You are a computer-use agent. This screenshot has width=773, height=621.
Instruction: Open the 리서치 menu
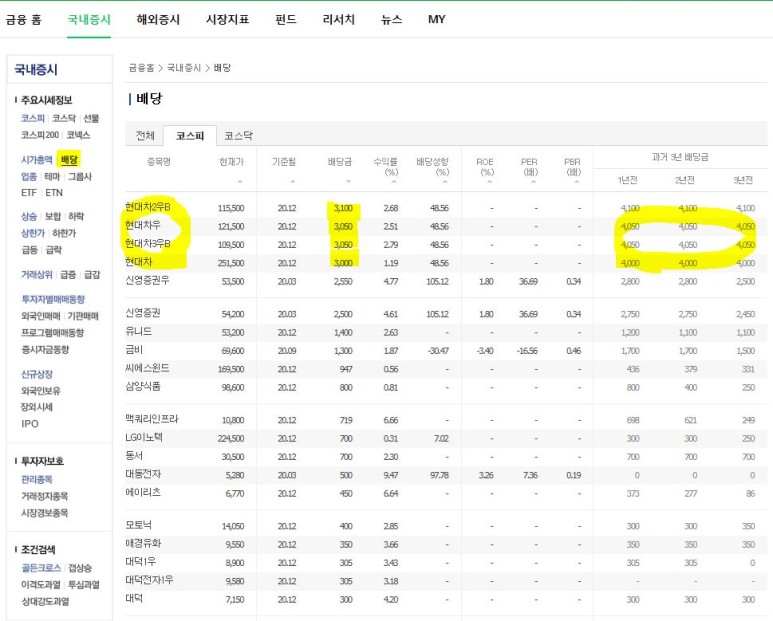point(339,20)
